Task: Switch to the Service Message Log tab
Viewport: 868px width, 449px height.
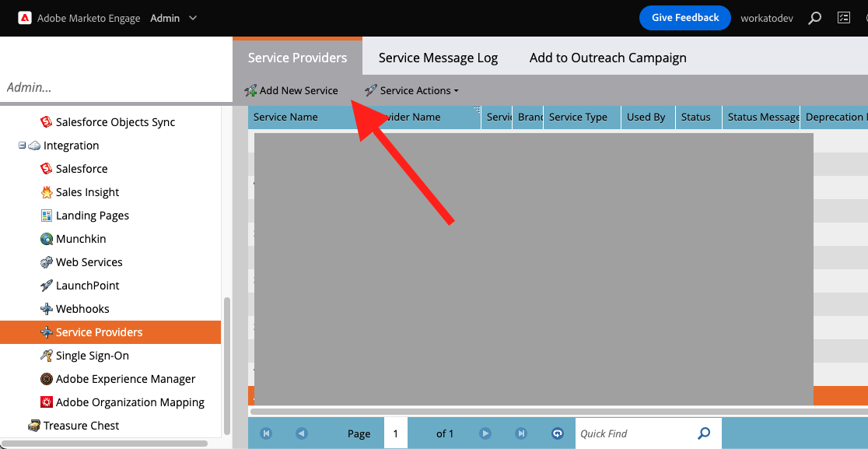Action: pyautogui.click(x=438, y=58)
